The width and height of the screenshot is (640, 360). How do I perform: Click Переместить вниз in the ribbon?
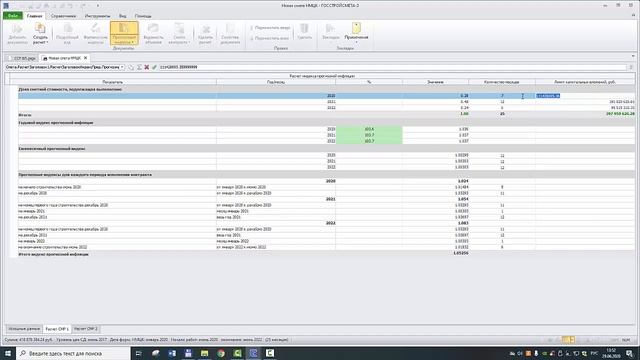pos(269,38)
